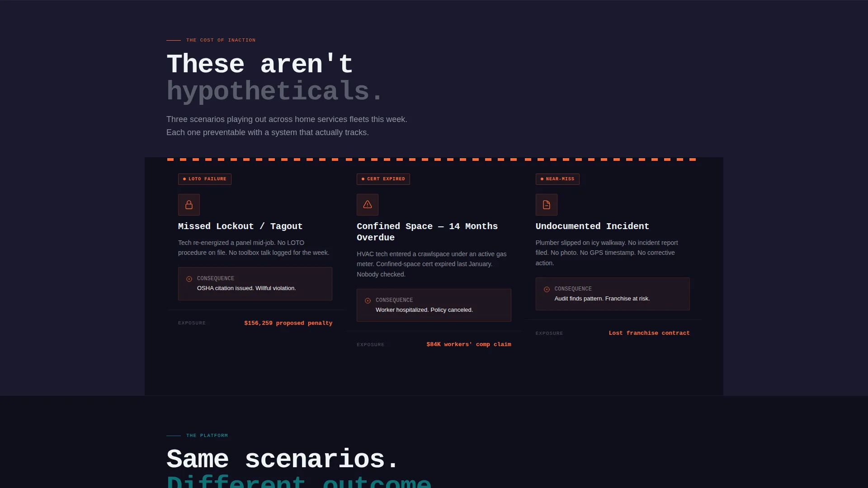Click the X circle icon beside Worker hospitalized consequence
The height and width of the screenshot is (488, 868).
pos(368,300)
